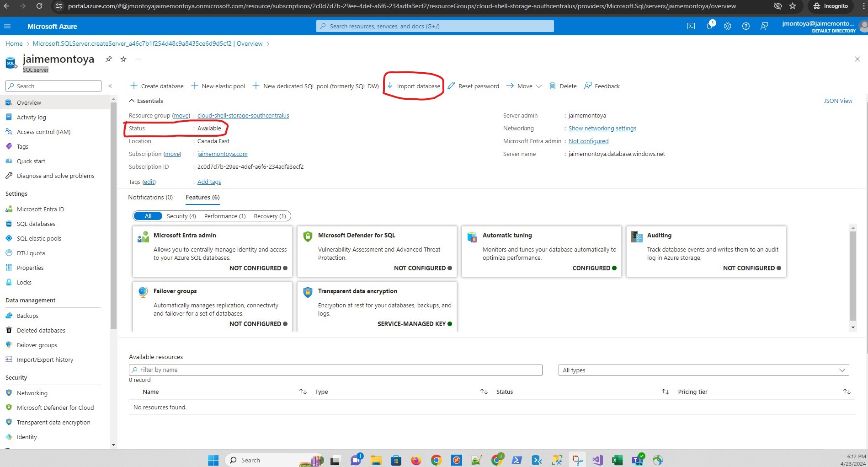Sort resources by Name column arrows
868x467 pixels.
(x=303, y=392)
